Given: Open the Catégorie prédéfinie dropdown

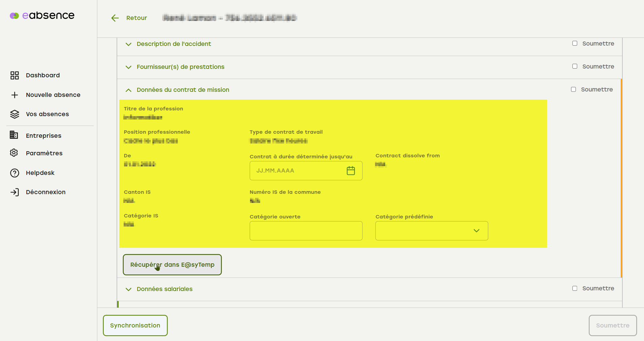Looking at the screenshot, I should tap(431, 231).
